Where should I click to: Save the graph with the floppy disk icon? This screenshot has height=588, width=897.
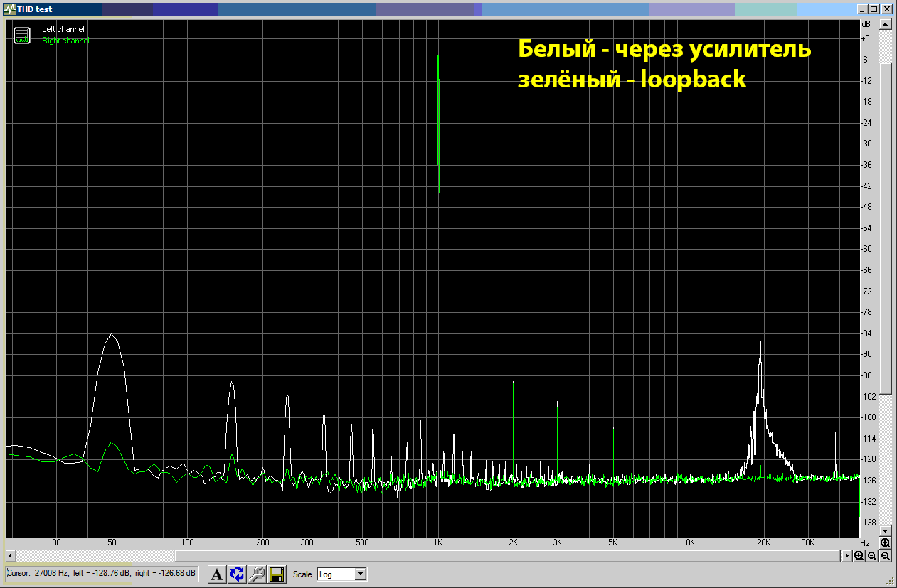(277, 574)
